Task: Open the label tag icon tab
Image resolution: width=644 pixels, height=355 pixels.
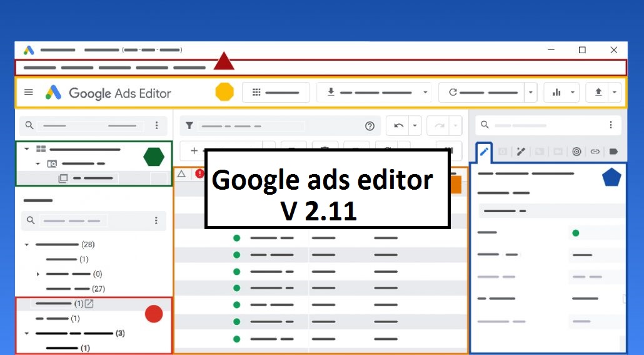Action: [613, 152]
